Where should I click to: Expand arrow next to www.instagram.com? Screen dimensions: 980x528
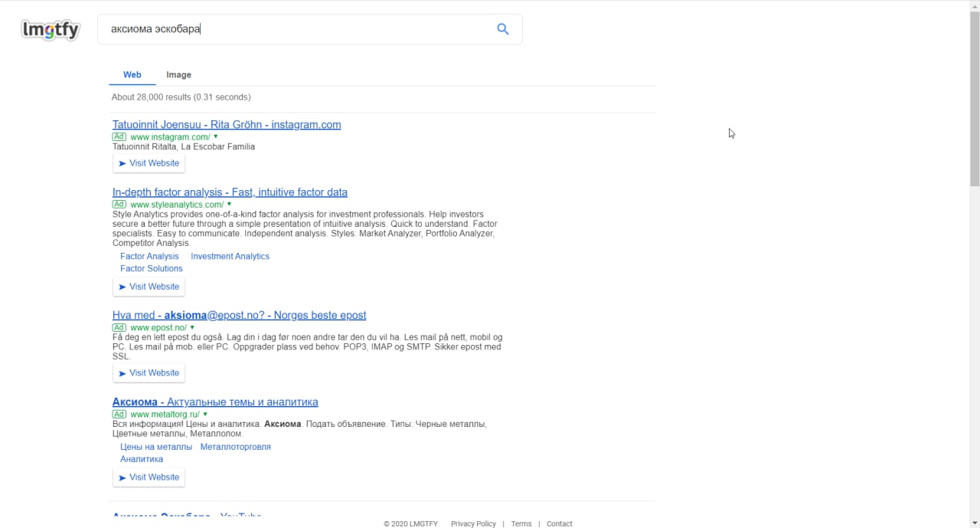tap(216, 136)
